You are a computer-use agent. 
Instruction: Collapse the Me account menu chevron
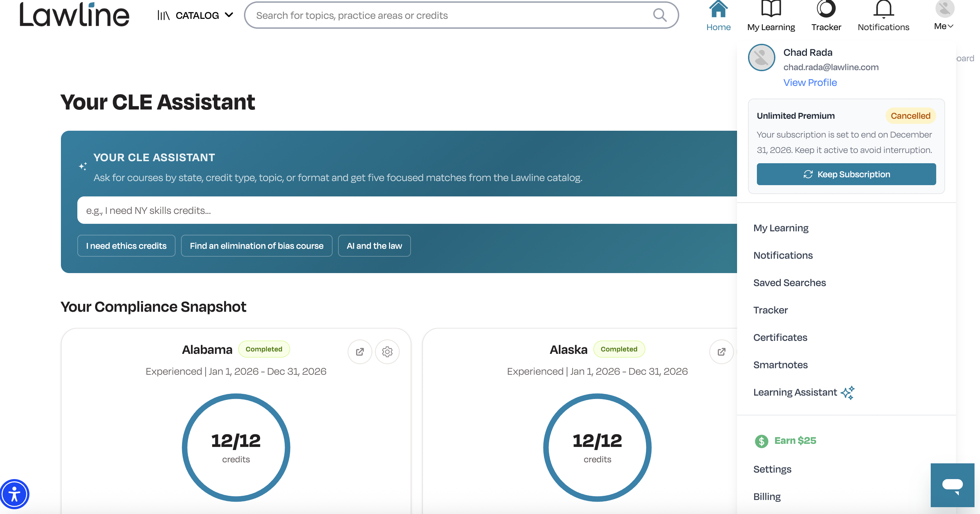pos(950,26)
